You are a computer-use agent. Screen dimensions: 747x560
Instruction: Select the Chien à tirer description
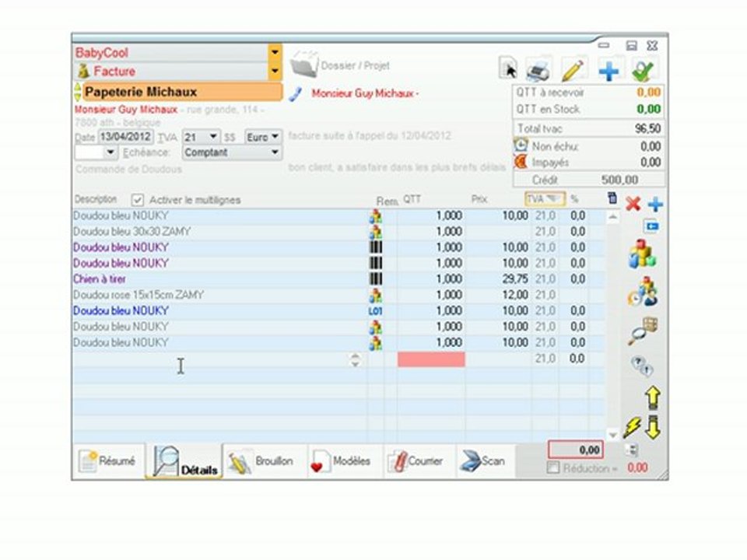[99, 279]
